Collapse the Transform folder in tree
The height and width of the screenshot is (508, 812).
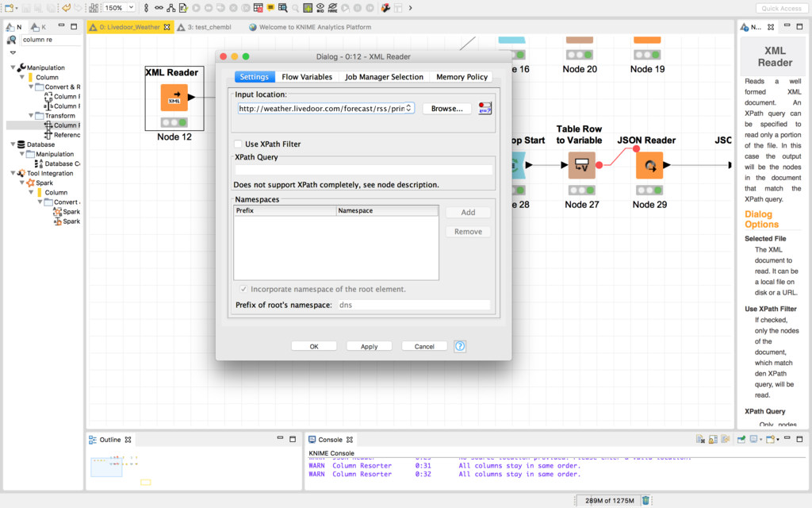click(31, 116)
